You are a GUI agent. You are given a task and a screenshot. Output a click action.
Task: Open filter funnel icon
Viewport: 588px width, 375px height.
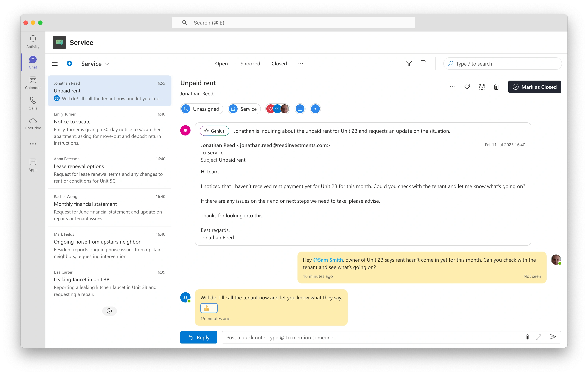[409, 64]
